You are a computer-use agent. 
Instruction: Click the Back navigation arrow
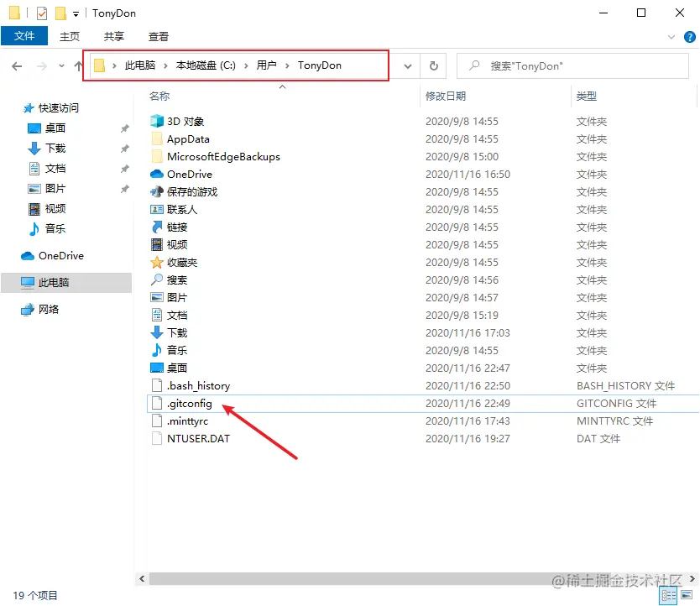pyautogui.click(x=17, y=66)
